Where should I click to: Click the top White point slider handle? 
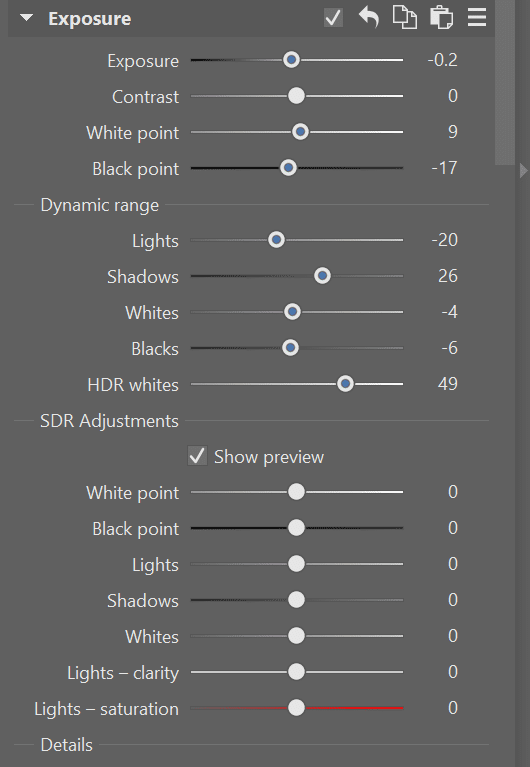pyautogui.click(x=300, y=132)
